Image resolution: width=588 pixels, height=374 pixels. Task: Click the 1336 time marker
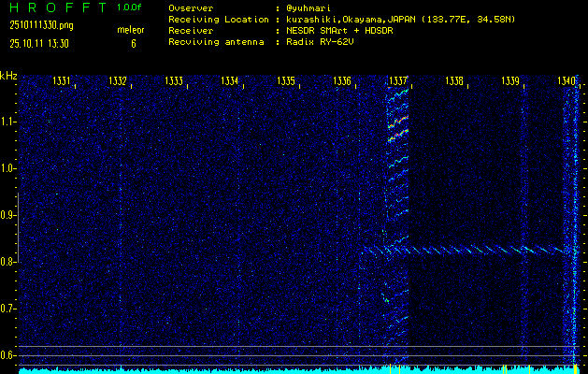click(x=342, y=80)
